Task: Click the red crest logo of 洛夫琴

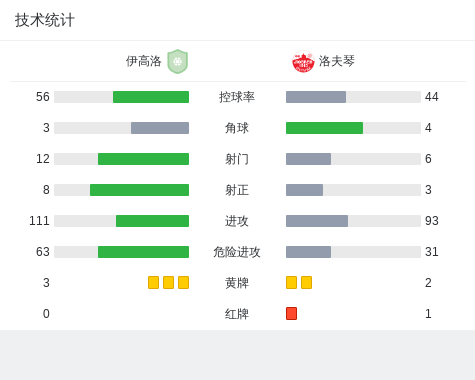Action: click(303, 61)
